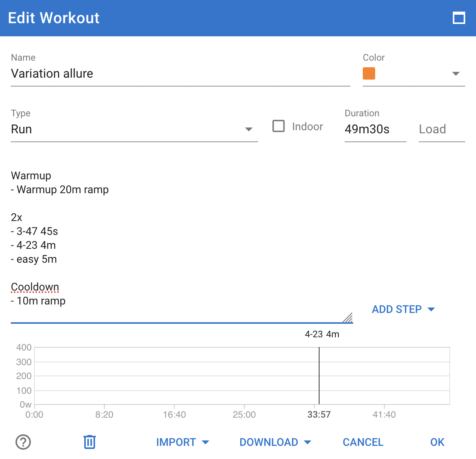The width and height of the screenshot is (476, 459).
Task: Click the 33:57 marker line on chart
Action: click(319, 376)
